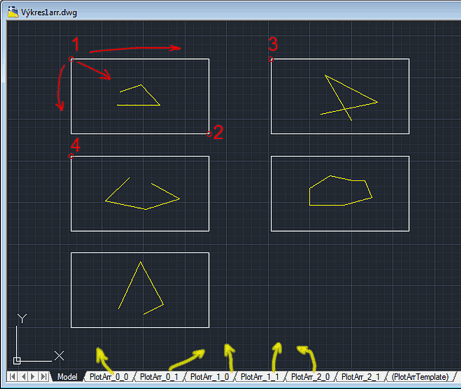Viewport: 461px width, 389px height.
Task: Open the PlotArr_0_1 layout tab
Action: [x=159, y=377]
